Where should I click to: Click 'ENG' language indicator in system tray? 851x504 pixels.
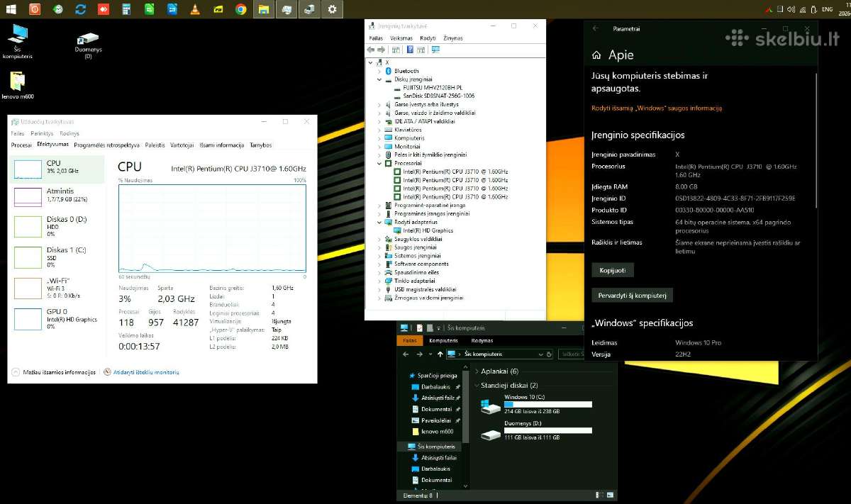point(827,9)
